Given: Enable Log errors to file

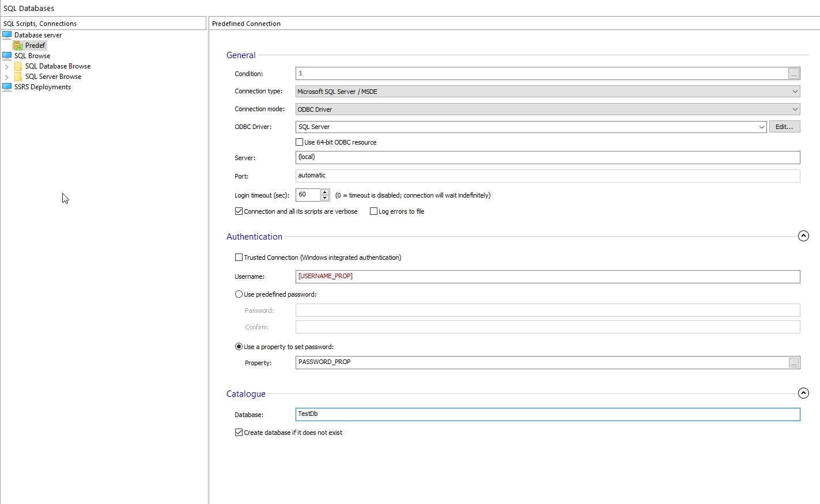Looking at the screenshot, I should [373, 211].
